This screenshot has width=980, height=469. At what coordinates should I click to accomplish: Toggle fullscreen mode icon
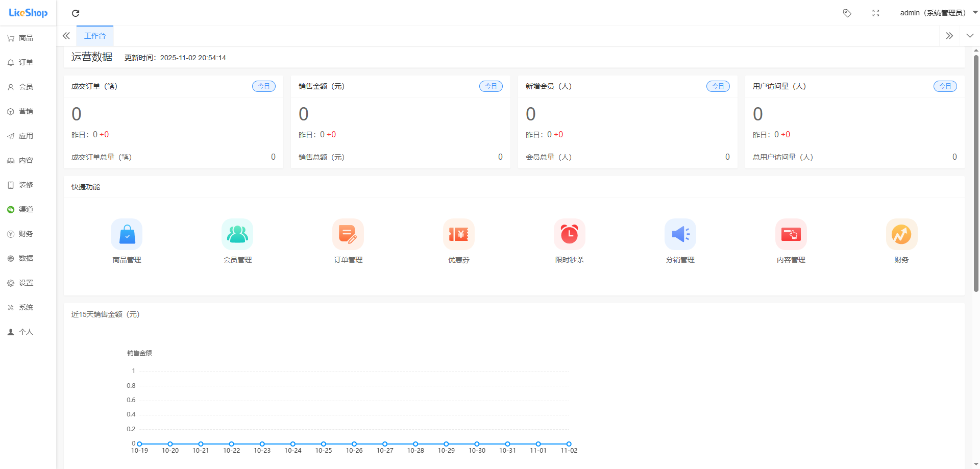876,13
